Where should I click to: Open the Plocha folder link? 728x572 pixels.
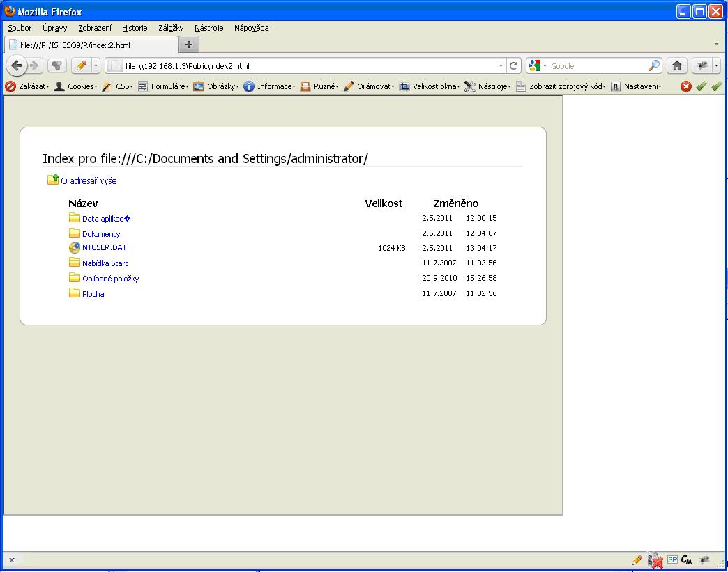93,293
